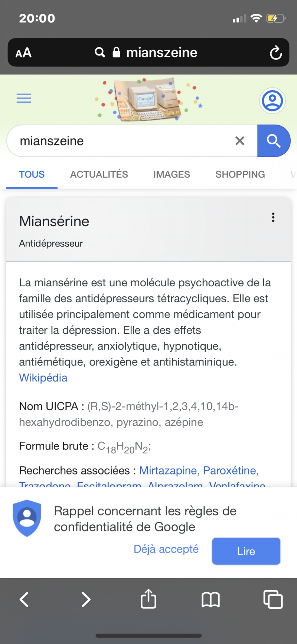Switch to the Actualités tab

(99, 174)
